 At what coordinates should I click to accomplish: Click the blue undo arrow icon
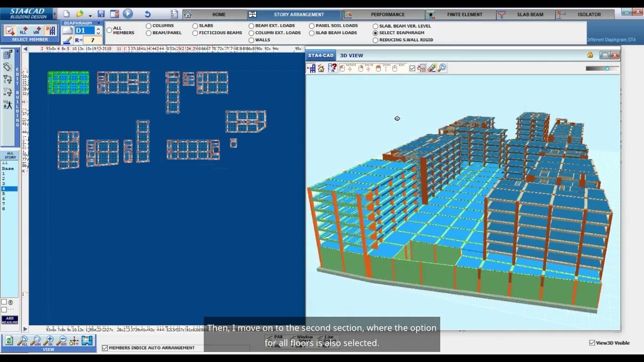(x=147, y=14)
